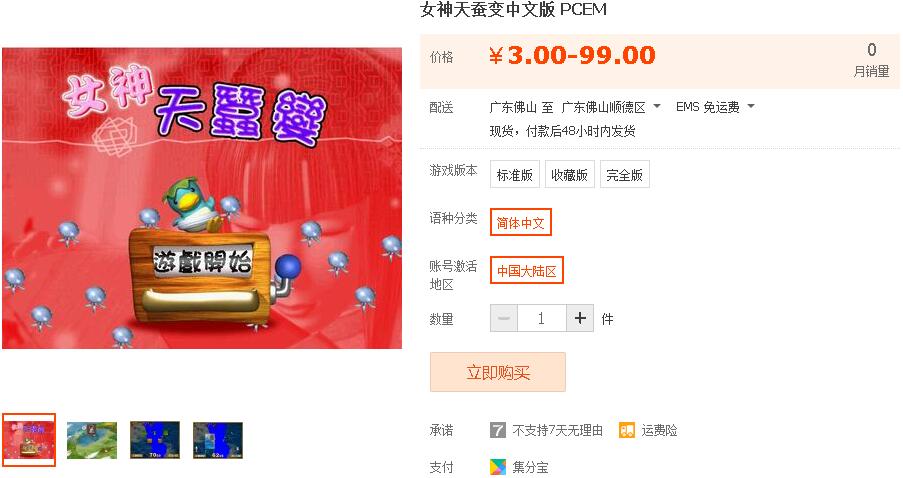Click the 运费险 shipping insurance label
The width and height of the screenshot is (903, 478).
[659, 430]
